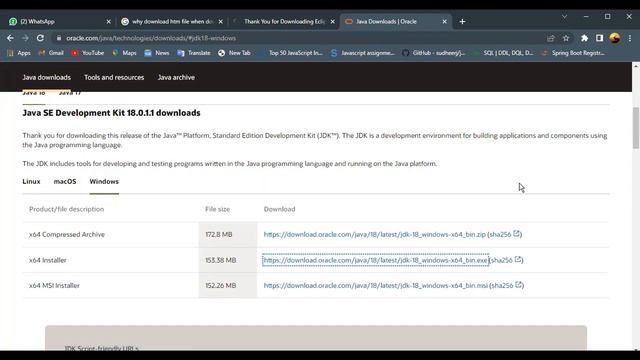
Task: Click the 172.8 MB file size cell
Action: click(x=228, y=234)
